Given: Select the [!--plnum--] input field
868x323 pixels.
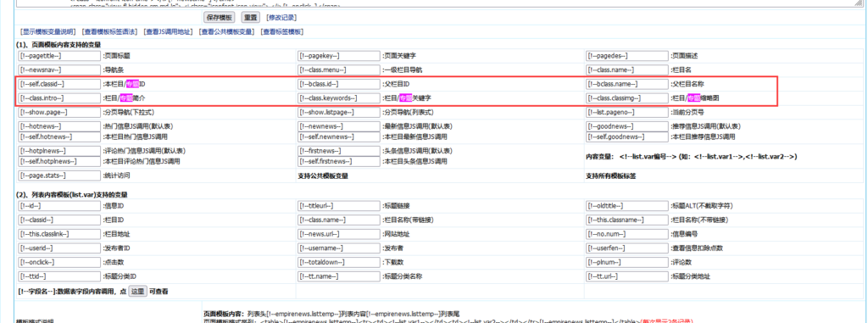Looking at the screenshot, I should coord(628,263).
